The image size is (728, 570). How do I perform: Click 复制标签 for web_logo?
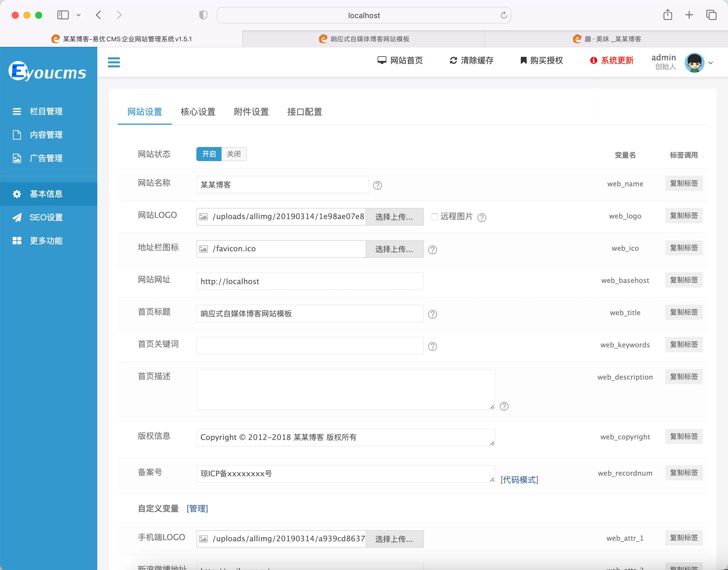point(683,216)
